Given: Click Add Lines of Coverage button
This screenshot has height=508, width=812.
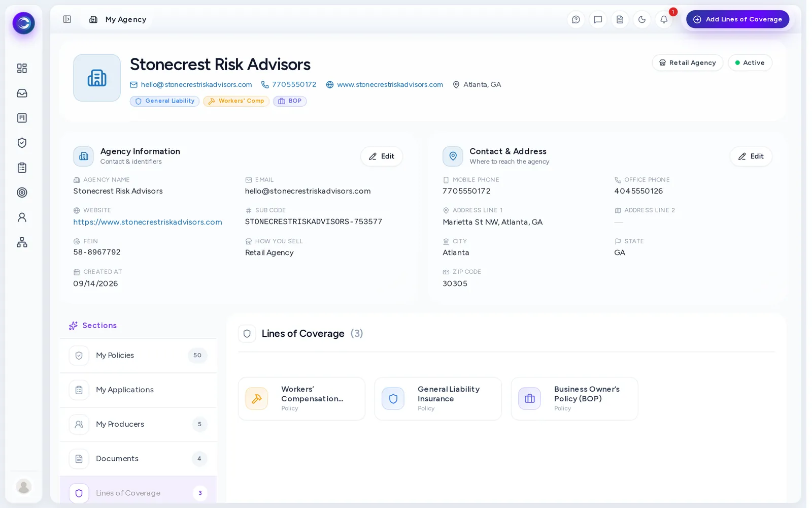Looking at the screenshot, I should tap(737, 19).
